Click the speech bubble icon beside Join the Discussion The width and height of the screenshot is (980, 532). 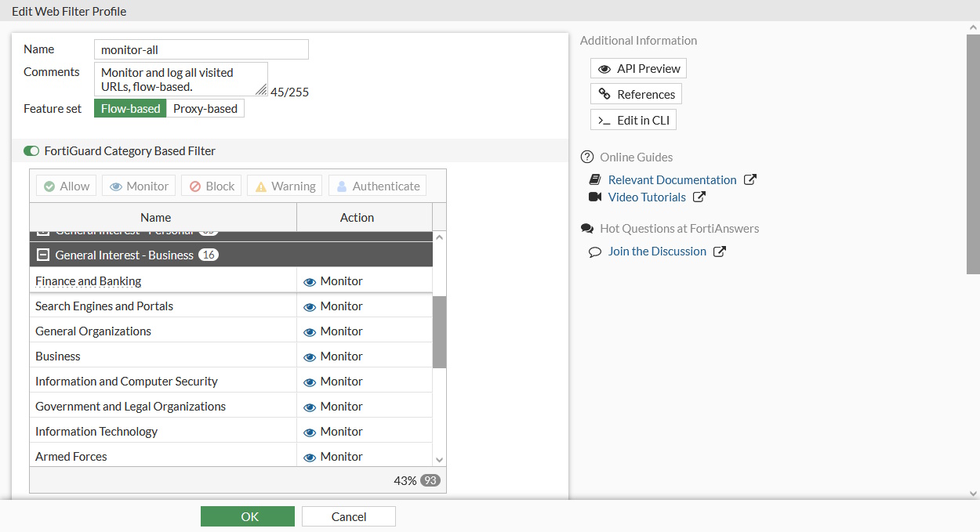pyautogui.click(x=595, y=252)
